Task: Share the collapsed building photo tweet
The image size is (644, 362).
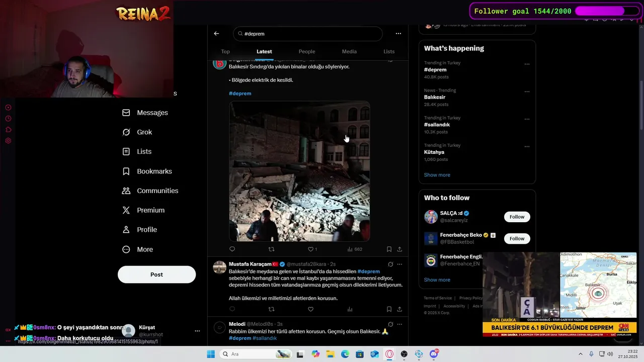Action: pyautogui.click(x=399, y=249)
